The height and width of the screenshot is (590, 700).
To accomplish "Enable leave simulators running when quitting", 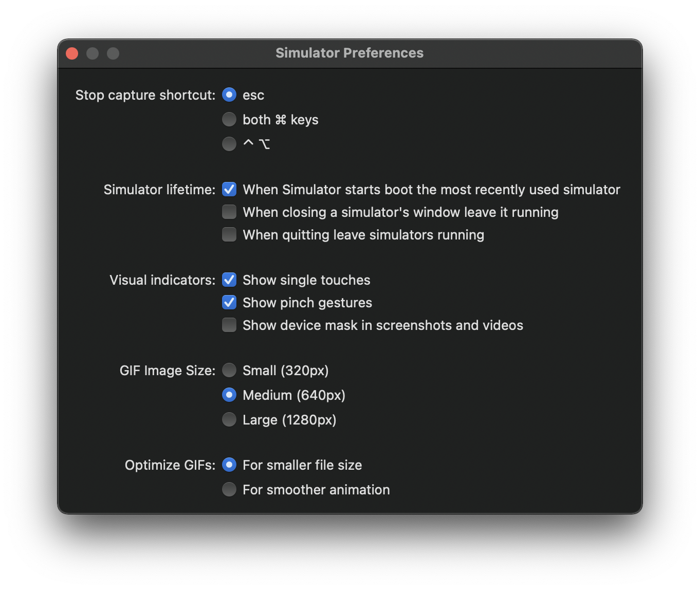I will click(229, 235).
